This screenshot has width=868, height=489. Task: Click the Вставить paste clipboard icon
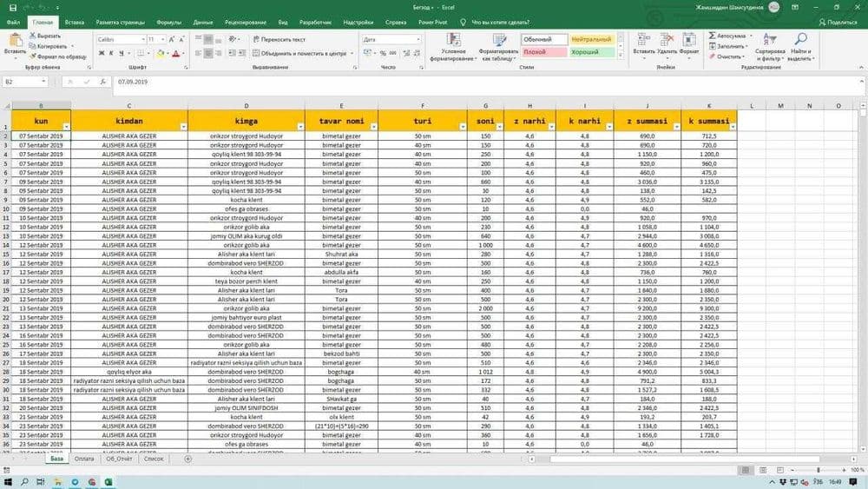point(16,41)
